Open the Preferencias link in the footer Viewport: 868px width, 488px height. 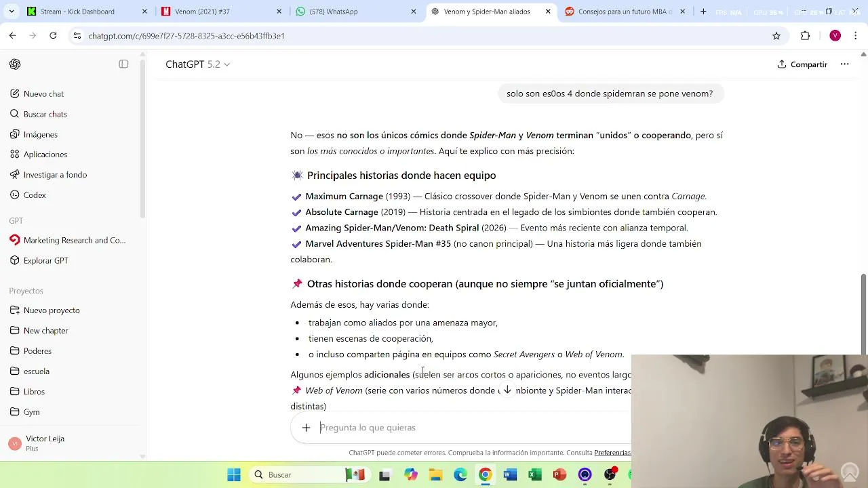click(612, 453)
